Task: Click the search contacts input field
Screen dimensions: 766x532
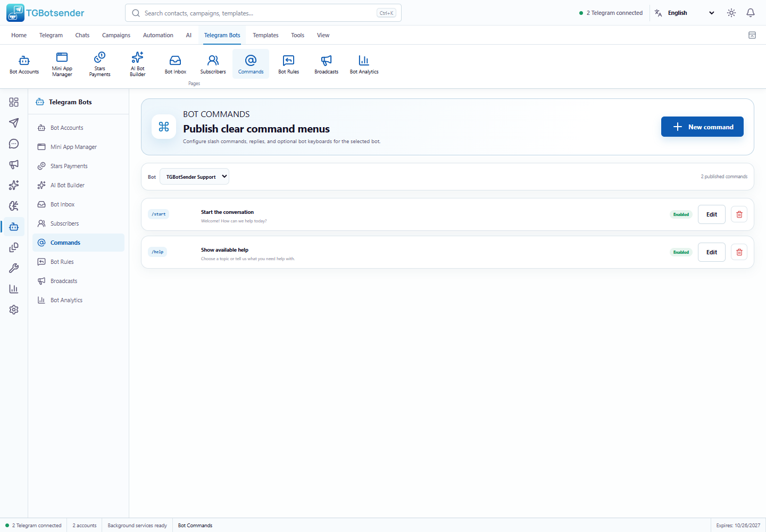Action: [x=263, y=13]
